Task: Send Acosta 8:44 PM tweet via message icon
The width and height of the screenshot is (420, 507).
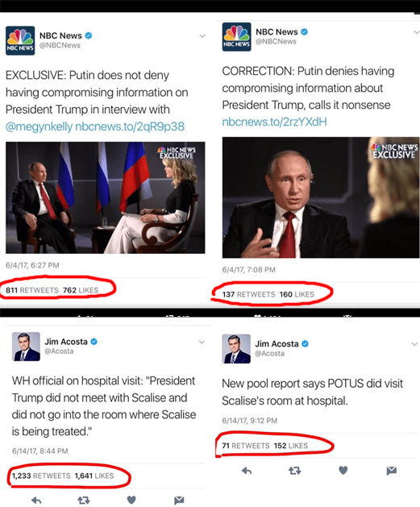Action: 179,501
